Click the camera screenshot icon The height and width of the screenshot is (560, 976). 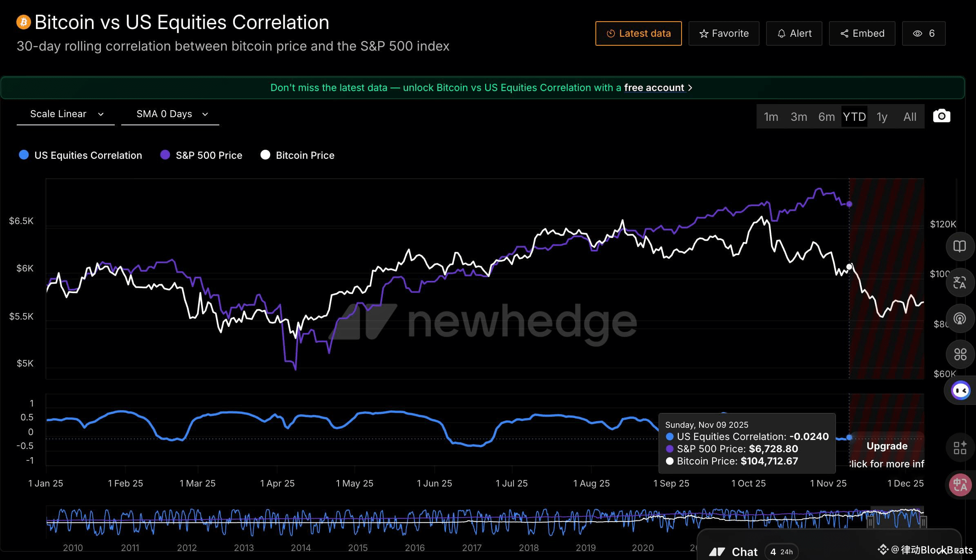tap(941, 116)
